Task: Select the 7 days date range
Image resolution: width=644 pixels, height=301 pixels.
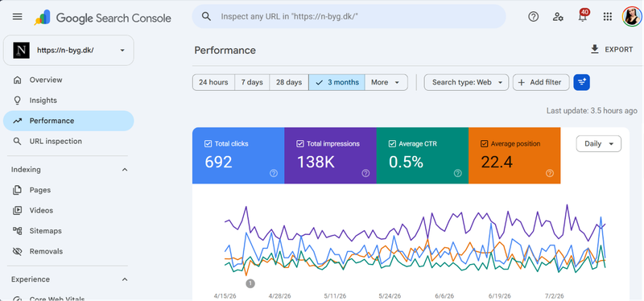Action: (252, 82)
